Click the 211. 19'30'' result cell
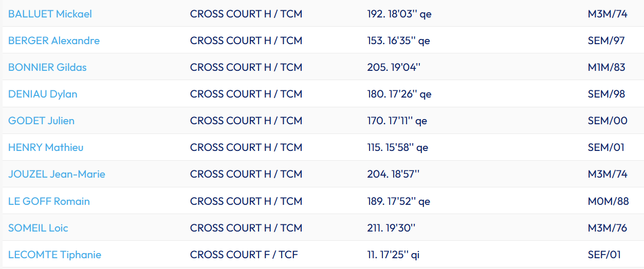This screenshot has width=644, height=269. pos(391,228)
